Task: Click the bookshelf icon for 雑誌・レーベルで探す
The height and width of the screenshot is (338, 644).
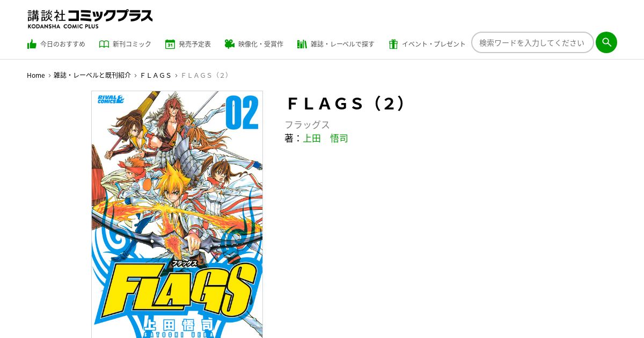Action: point(302,44)
